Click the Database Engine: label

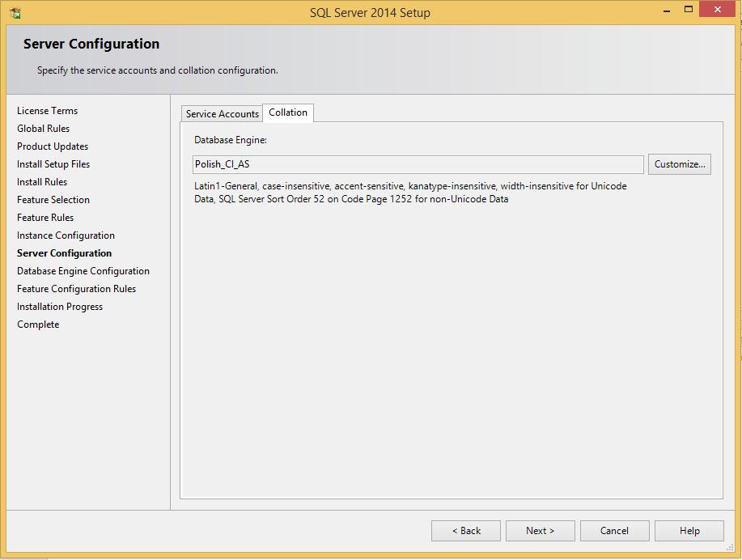[x=231, y=140]
